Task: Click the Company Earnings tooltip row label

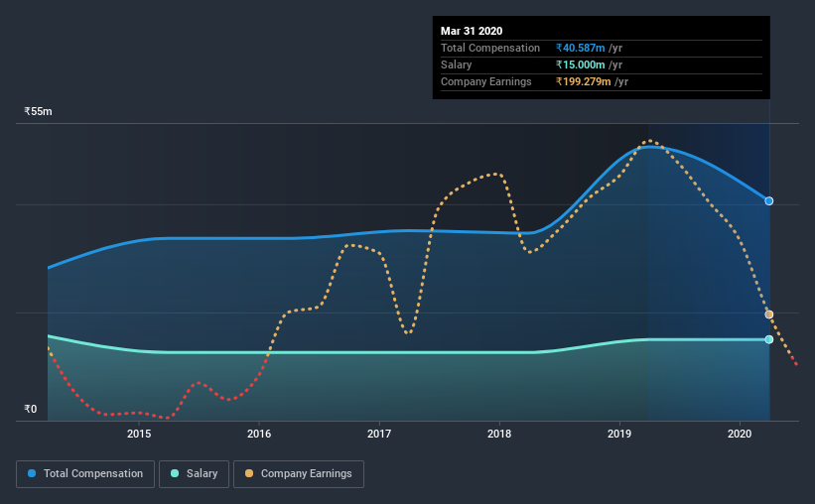Action: [x=486, y=81]
